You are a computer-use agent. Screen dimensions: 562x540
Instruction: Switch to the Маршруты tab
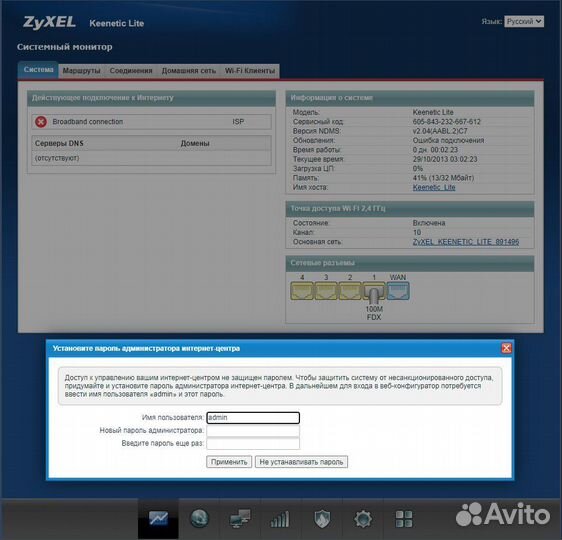pos(81,71)
